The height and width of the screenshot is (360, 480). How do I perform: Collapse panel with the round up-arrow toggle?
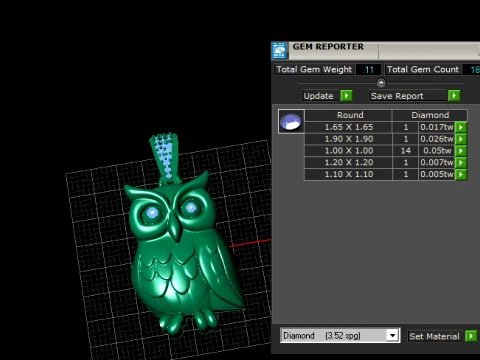381,82
